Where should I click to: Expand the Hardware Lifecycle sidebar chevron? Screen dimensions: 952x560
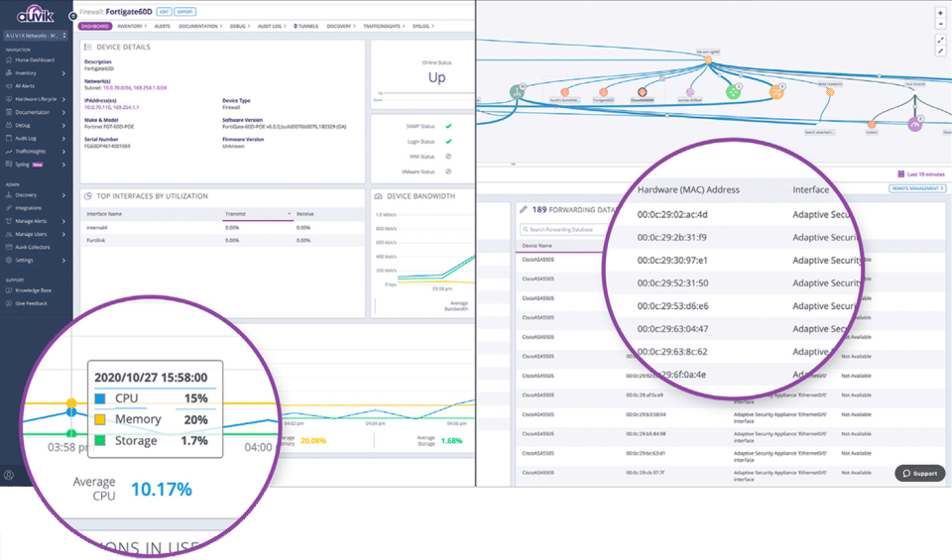(x=63, y=99)
